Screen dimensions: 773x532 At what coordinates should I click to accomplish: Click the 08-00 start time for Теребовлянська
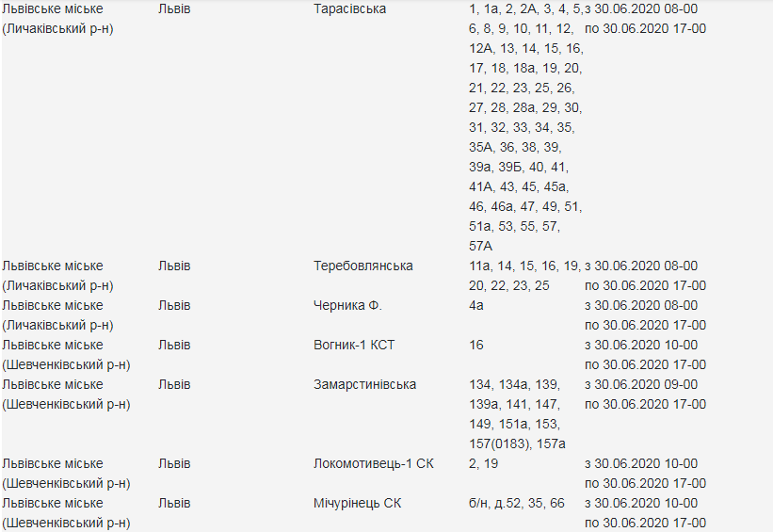[679, 266]
